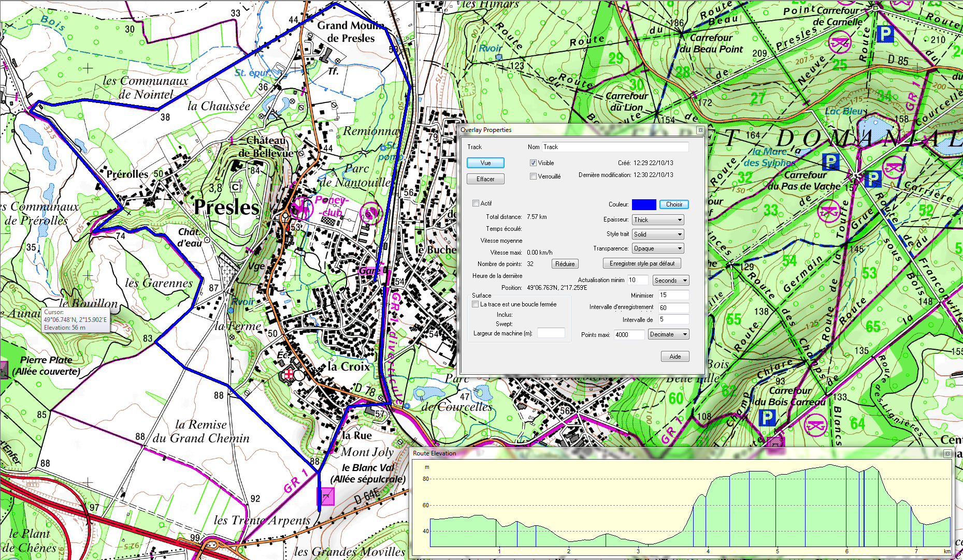The image size is (963, 560).
Task: Click the parking icon next to la Mare des Sylphes
Action: [830, 161]
